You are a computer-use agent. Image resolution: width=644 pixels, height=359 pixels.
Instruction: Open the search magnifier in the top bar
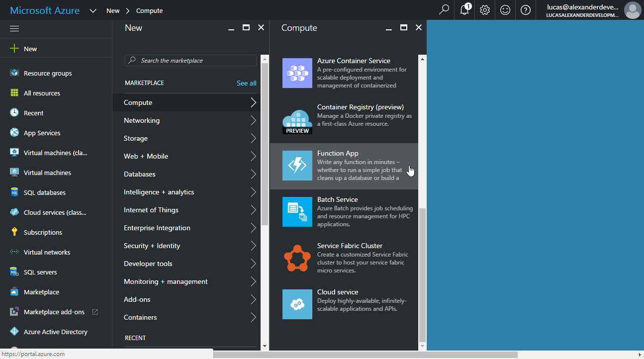[444, 10]
